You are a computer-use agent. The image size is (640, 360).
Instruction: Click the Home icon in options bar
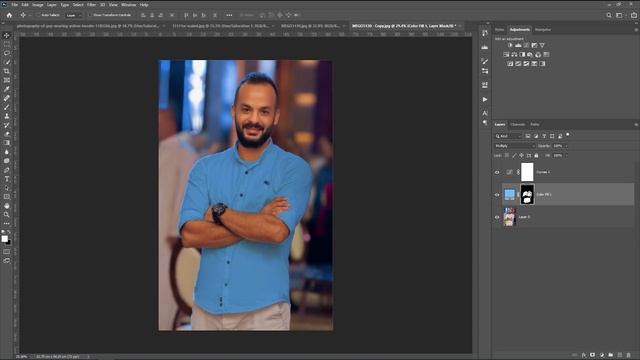[9, 15]
